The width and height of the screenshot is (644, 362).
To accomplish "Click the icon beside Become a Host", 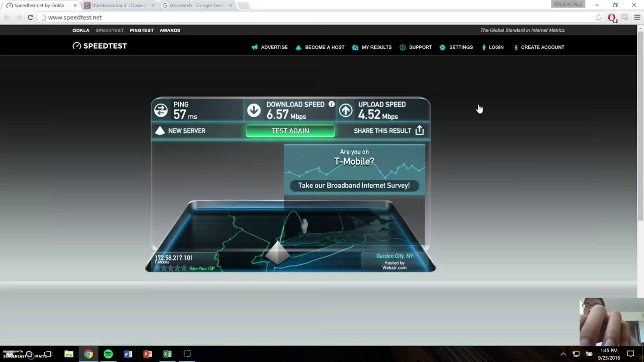I will point(298,47).
